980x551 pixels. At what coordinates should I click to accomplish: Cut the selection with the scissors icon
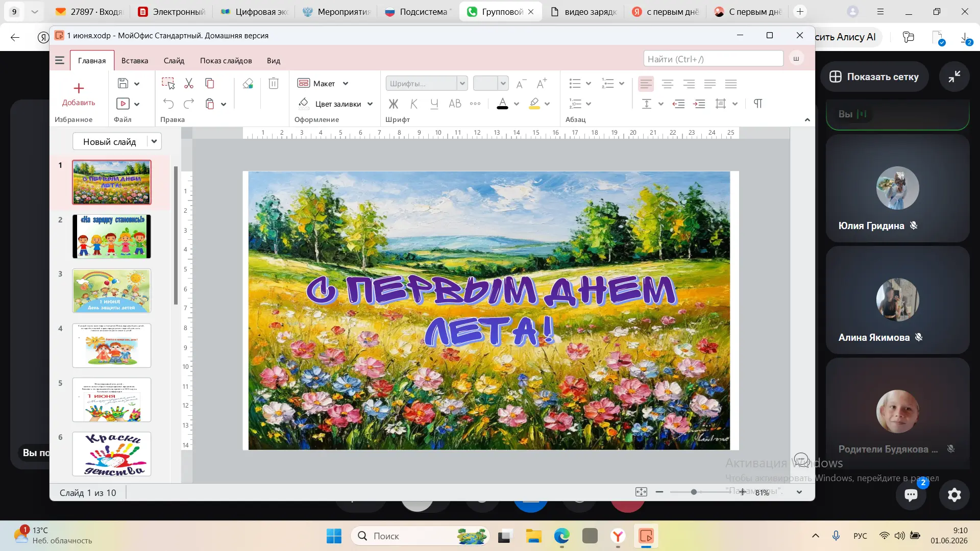189,84
